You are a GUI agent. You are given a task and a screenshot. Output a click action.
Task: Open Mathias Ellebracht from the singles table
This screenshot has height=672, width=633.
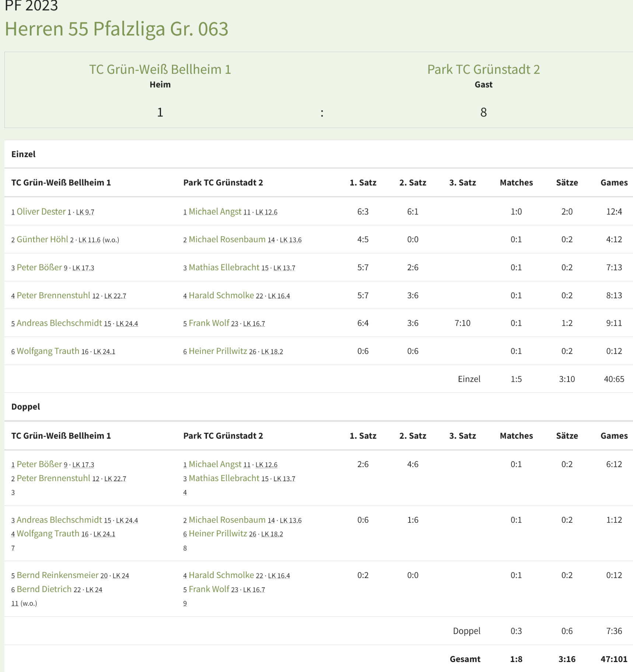pyautogui.click(x=224, y=268)
